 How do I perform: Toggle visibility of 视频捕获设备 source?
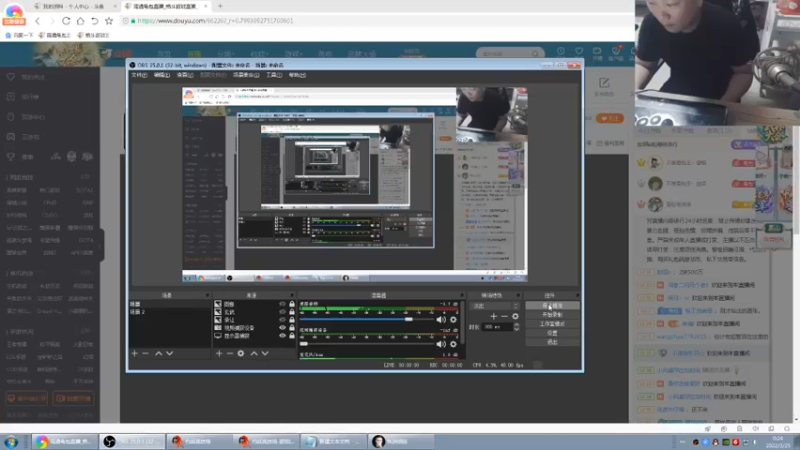pyautogui.click(x=282, y=328)
